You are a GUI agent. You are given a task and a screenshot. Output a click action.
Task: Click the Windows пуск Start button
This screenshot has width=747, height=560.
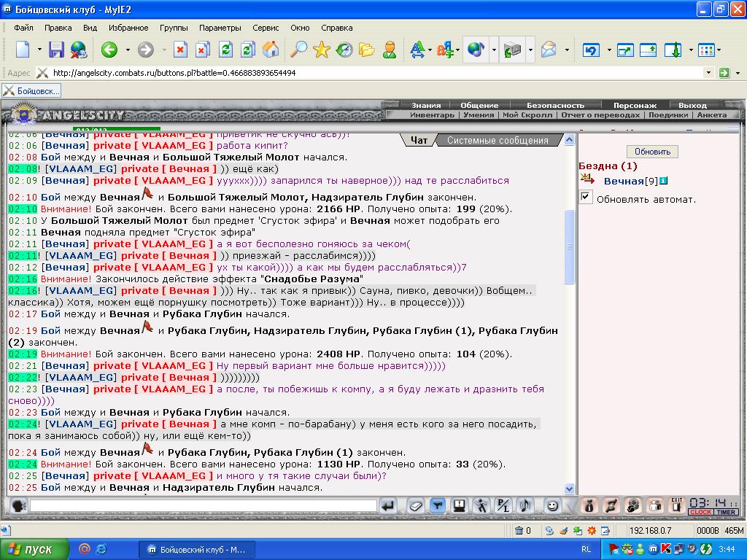coord(34,549)
